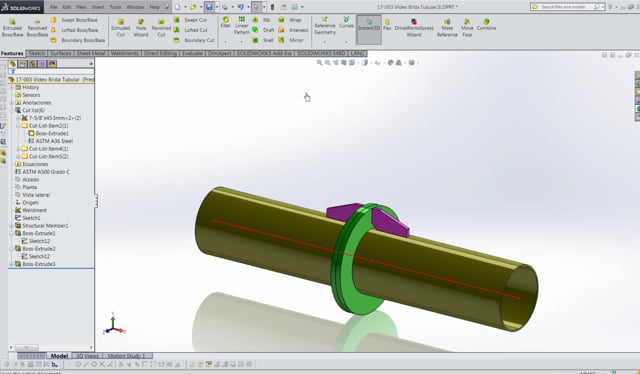Expand the Anotaciones tree node

(x=12, y=102)
